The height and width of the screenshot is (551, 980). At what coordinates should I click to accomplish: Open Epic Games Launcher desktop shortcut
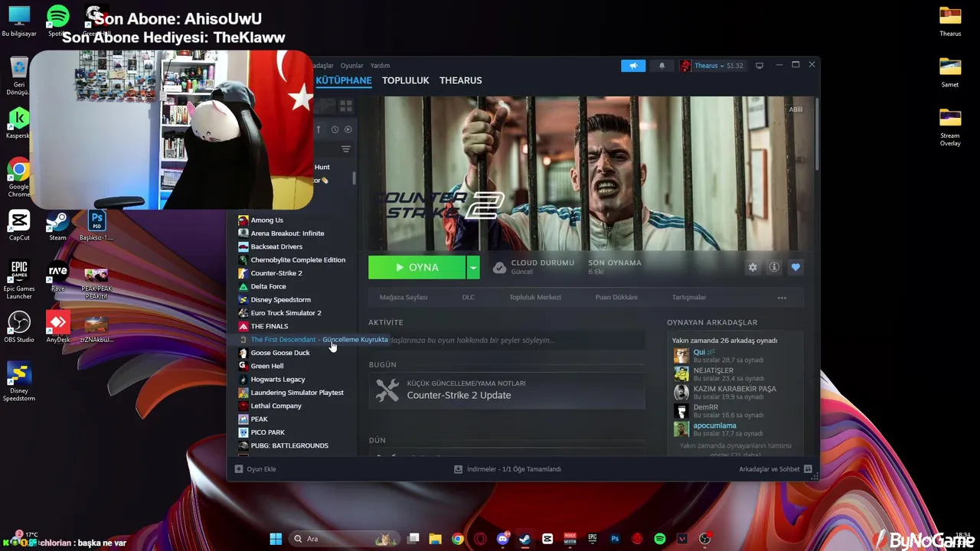tap(19, 279)
